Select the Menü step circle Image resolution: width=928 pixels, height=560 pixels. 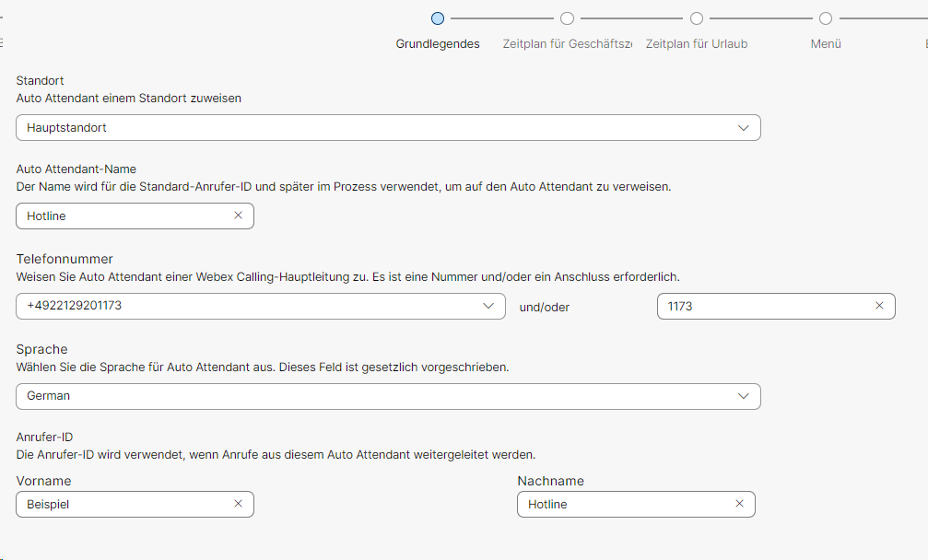(x=826, y=18)
